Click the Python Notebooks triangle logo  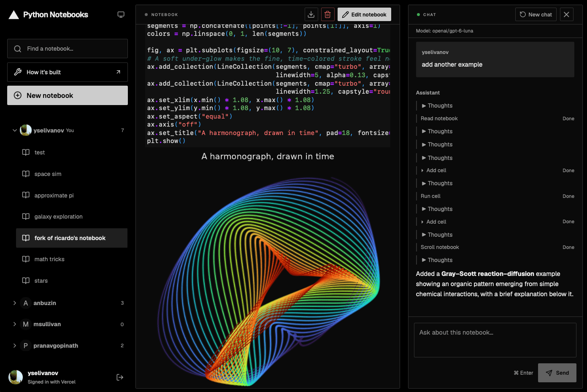click(14, 15)
